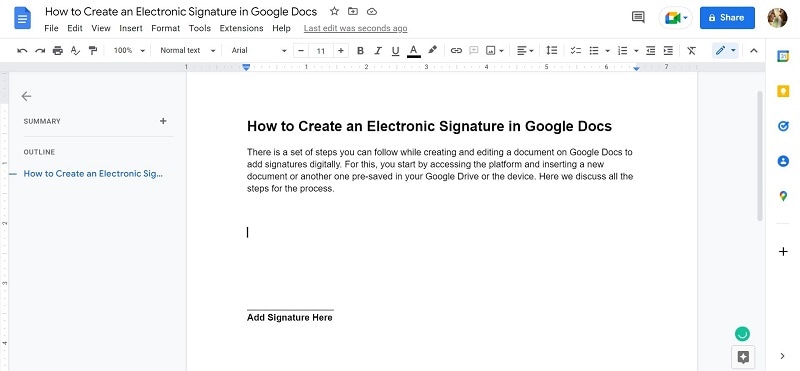Open the highlight color tool
This screenshot has width=800, height=371.
click(x=433, y=50)
